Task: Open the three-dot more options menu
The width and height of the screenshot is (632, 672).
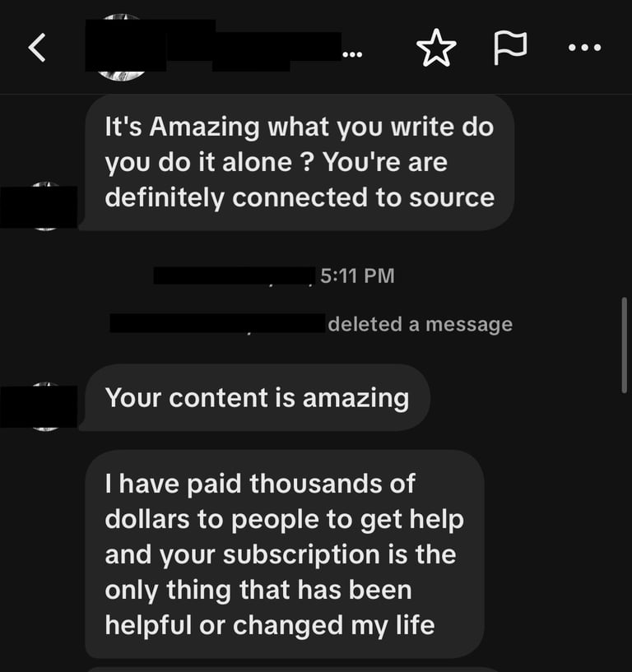Action: 584,47
